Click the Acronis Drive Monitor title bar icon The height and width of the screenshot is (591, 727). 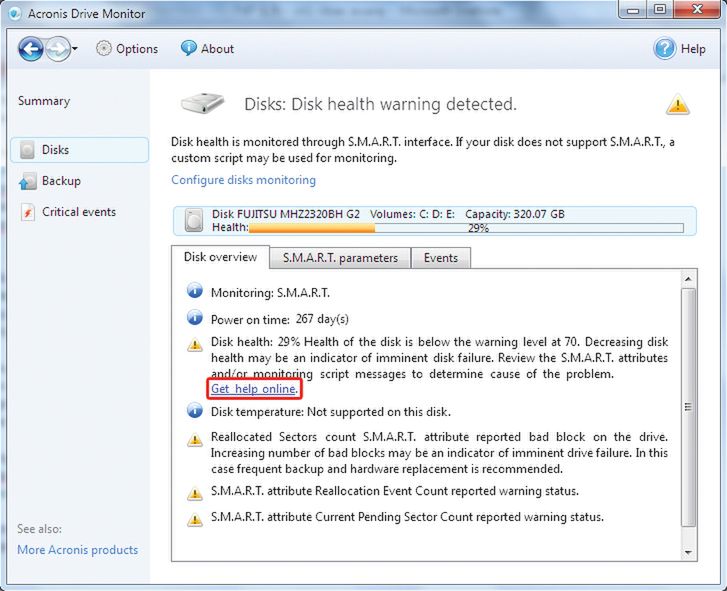pyautogui.click(x=14, y=13)
